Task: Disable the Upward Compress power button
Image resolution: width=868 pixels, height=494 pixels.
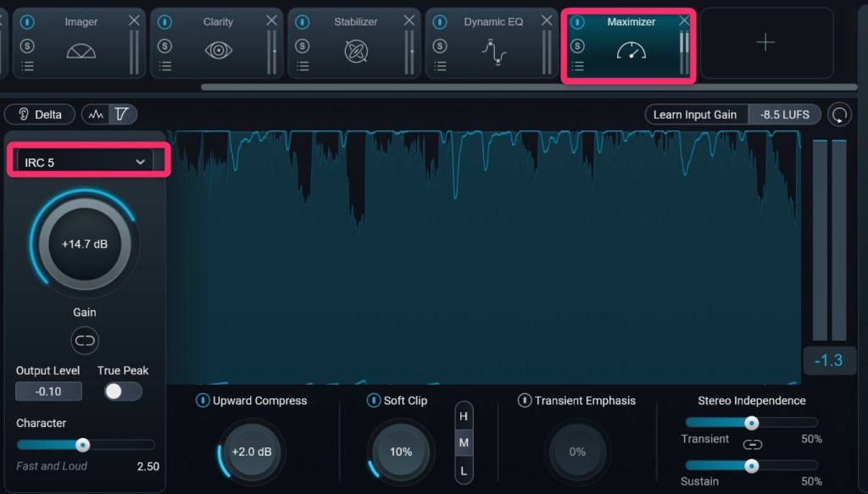Action: [202, 401]
